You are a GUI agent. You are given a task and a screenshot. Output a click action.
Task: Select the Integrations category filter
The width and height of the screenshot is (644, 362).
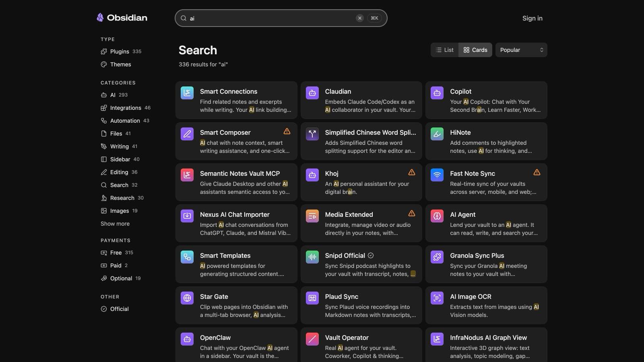(126, 108)
